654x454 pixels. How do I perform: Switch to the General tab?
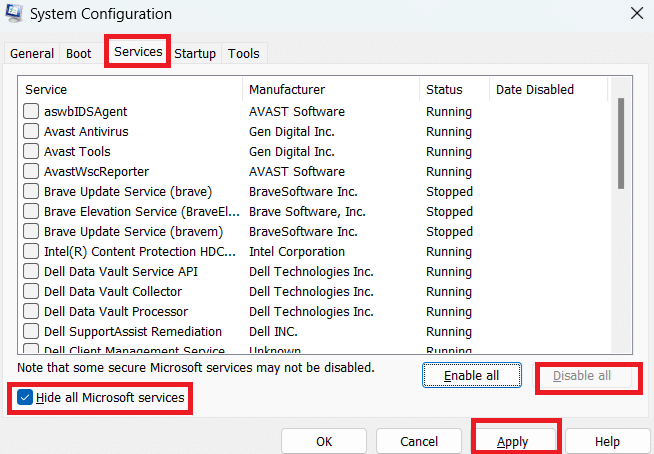32,54
